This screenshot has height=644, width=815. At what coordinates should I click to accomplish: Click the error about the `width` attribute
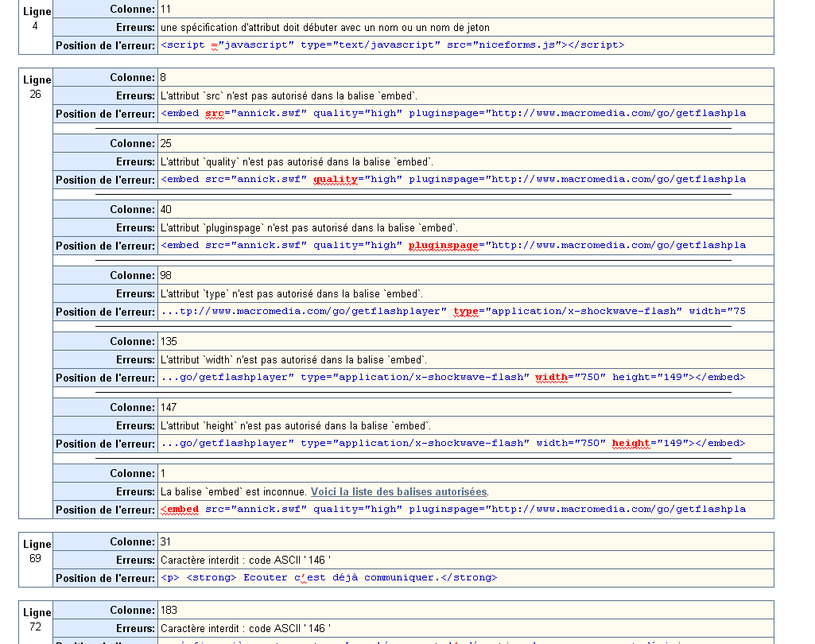point(293,360)
